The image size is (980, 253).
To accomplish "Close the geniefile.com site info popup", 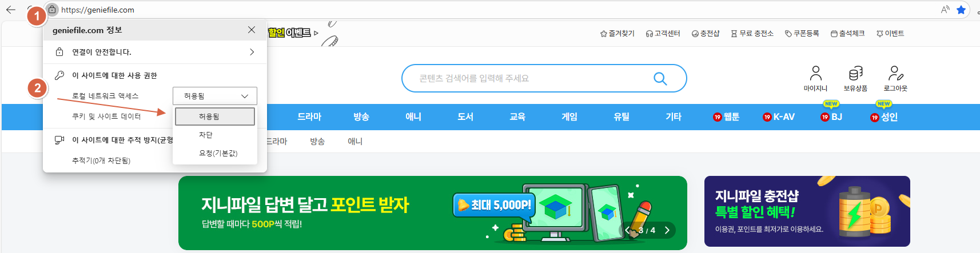I will tap(252, 30).
